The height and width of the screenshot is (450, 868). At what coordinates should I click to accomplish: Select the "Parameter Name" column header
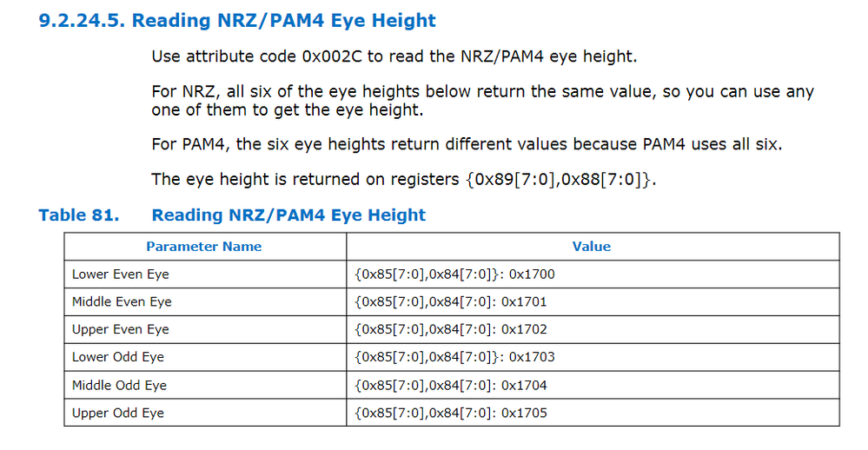[x=203, y=246]
